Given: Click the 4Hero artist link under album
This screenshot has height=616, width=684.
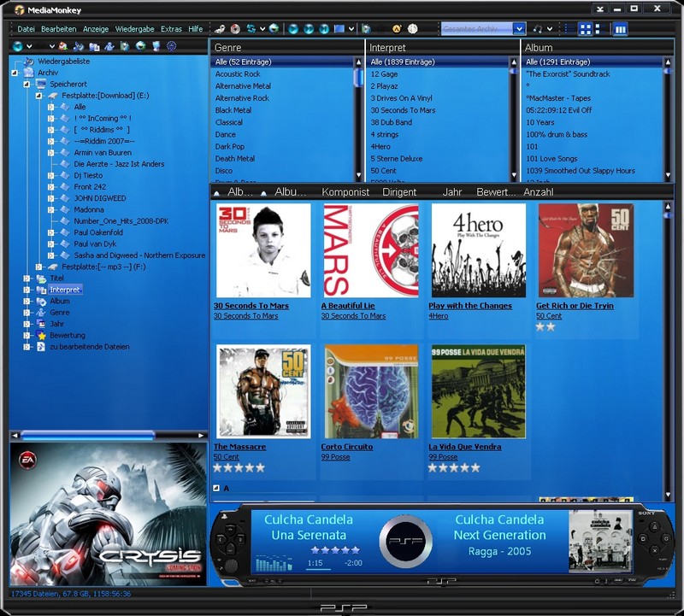Looking at the screenshot, I should (438, 316).
